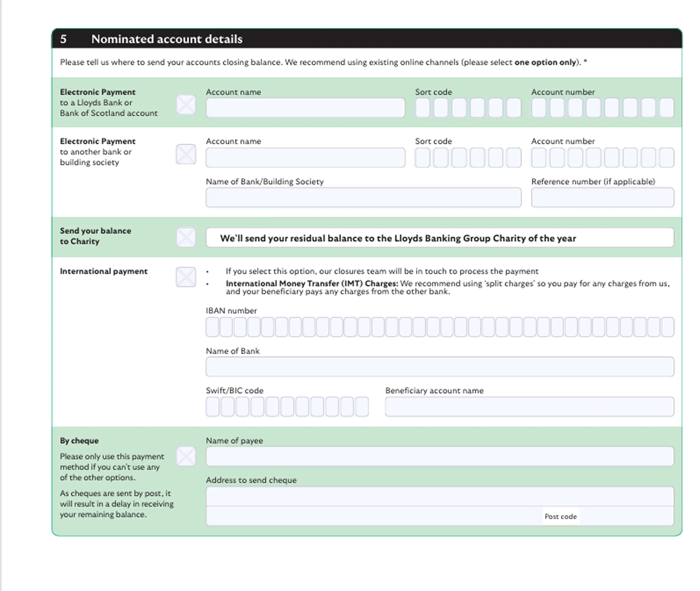Click first Sort code box in Lloyds Bank row

coord(422,107)
